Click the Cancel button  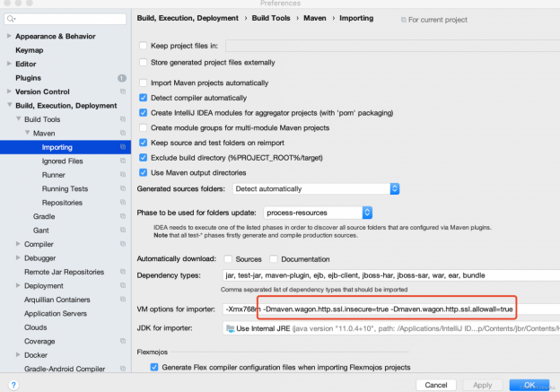436,385
